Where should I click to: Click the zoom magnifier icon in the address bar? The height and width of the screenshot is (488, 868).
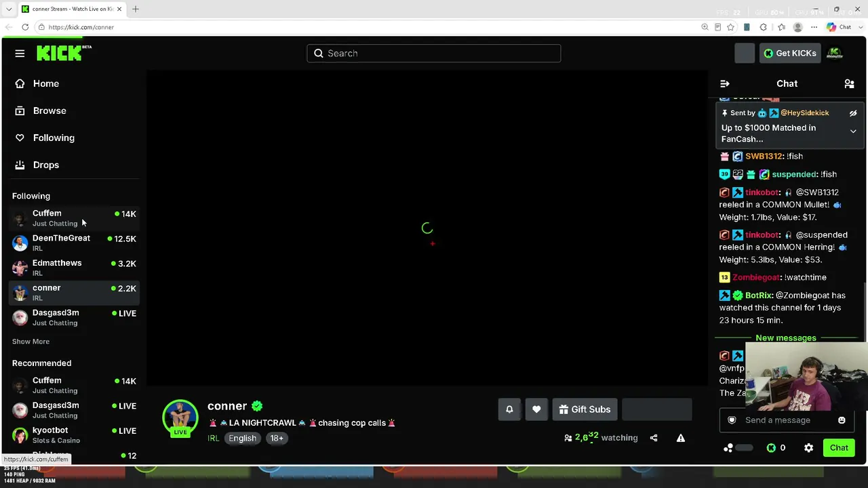coord(705,27)
